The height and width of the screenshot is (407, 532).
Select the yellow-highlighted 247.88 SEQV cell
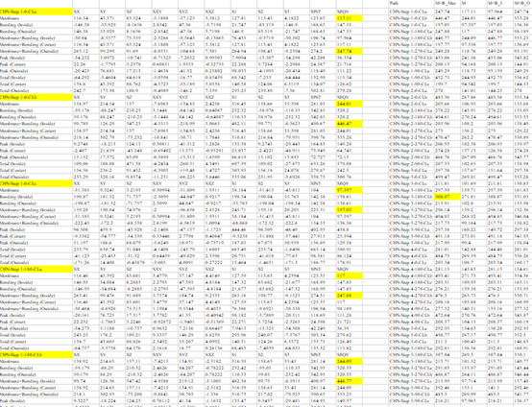350,296
